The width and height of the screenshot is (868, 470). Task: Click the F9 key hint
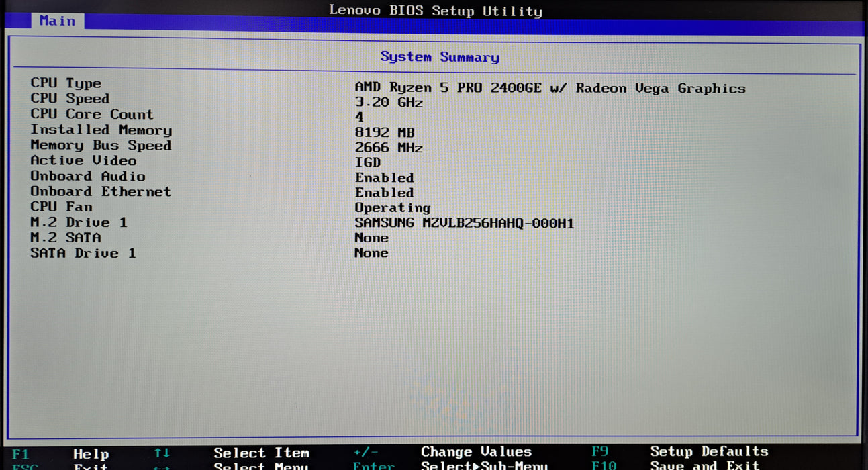click(599, 451)
